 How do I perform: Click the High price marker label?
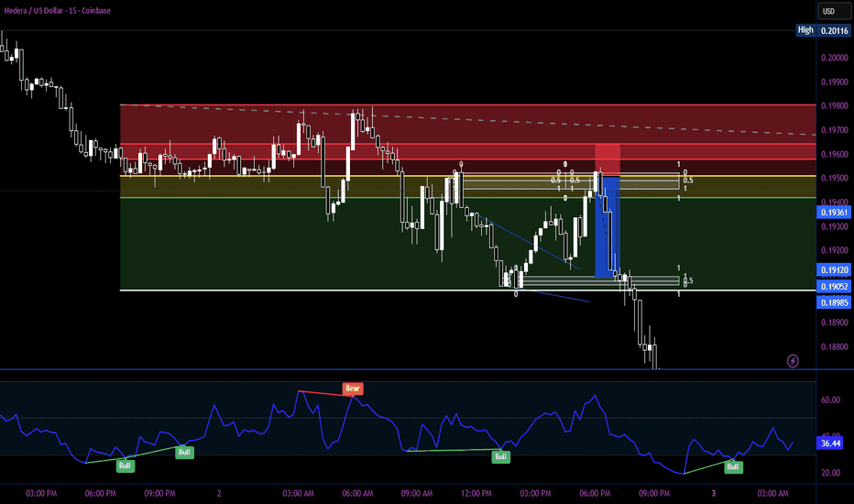point(805,30)
